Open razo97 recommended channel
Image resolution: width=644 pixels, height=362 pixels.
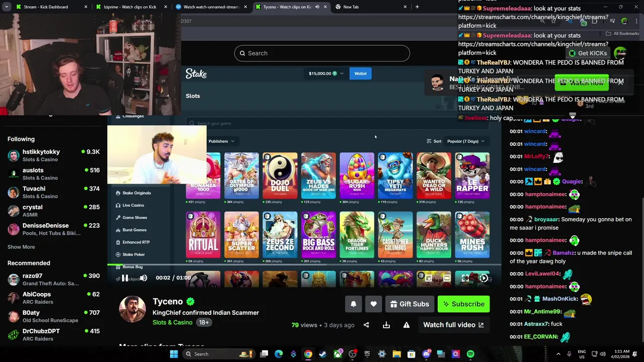tap(53, 280)
